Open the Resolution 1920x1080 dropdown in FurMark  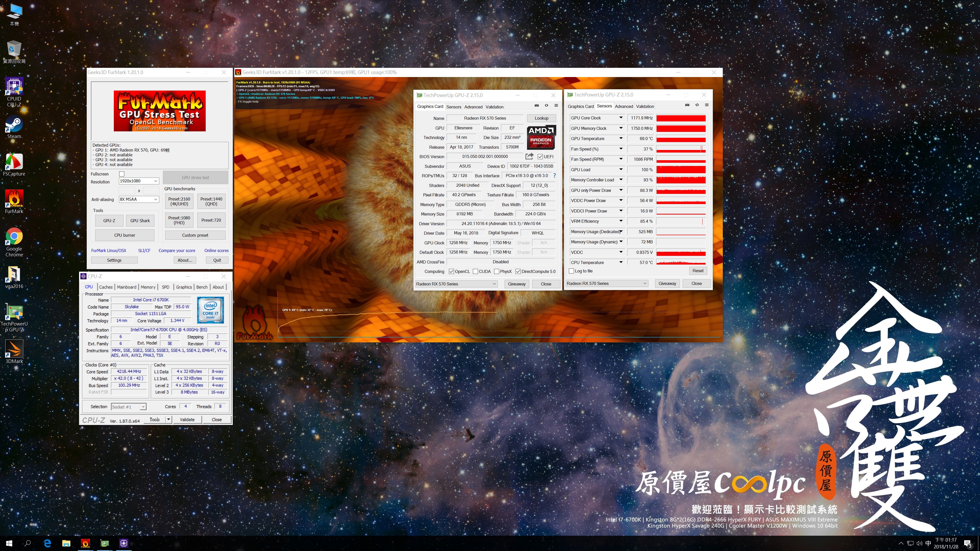point(139,181)
